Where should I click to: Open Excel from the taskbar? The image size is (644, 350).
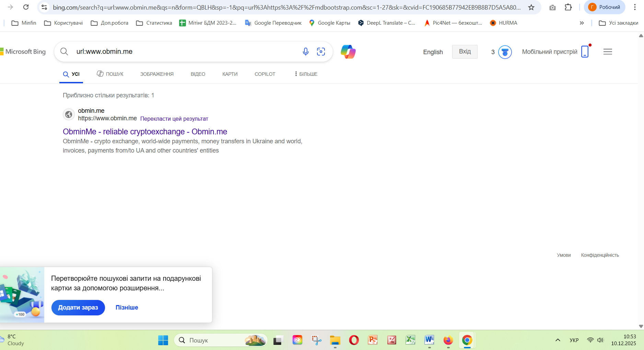pos(410,340)
